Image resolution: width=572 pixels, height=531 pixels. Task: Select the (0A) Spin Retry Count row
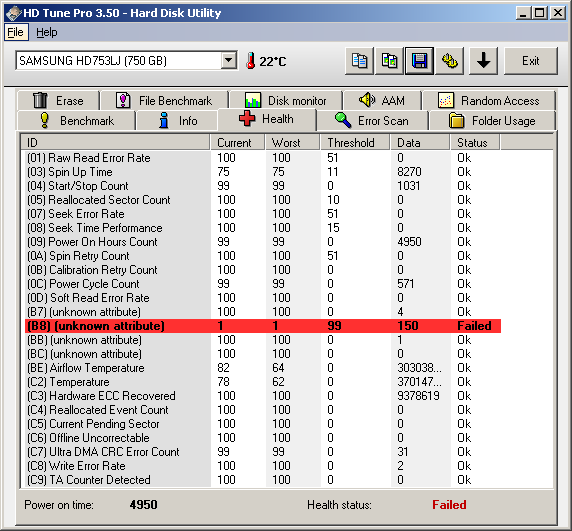(263, 256)
